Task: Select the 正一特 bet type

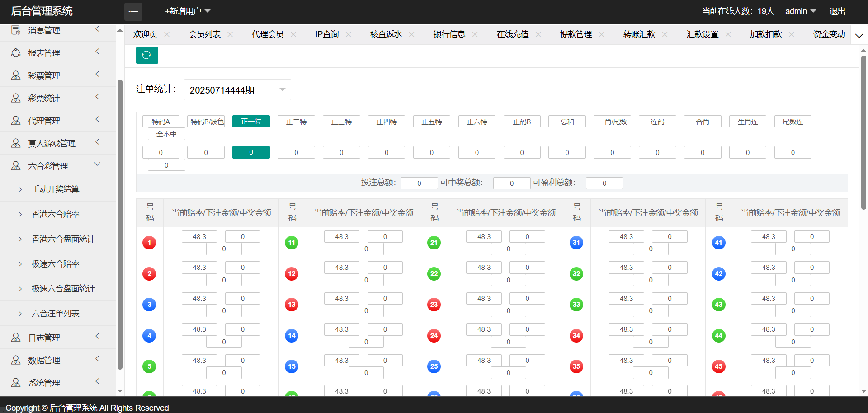Action: 251,122
